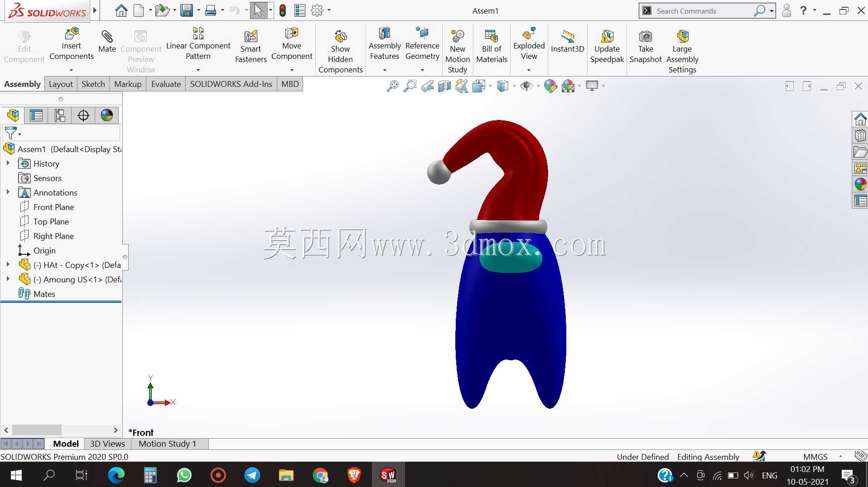
Task: Create an Exploded View
Action: click(x=529, y=43)
